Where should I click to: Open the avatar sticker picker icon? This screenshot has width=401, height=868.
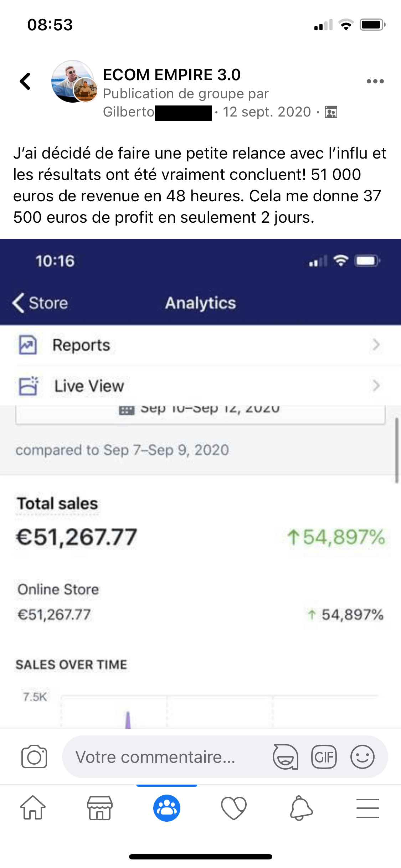[x=286, y=756]
